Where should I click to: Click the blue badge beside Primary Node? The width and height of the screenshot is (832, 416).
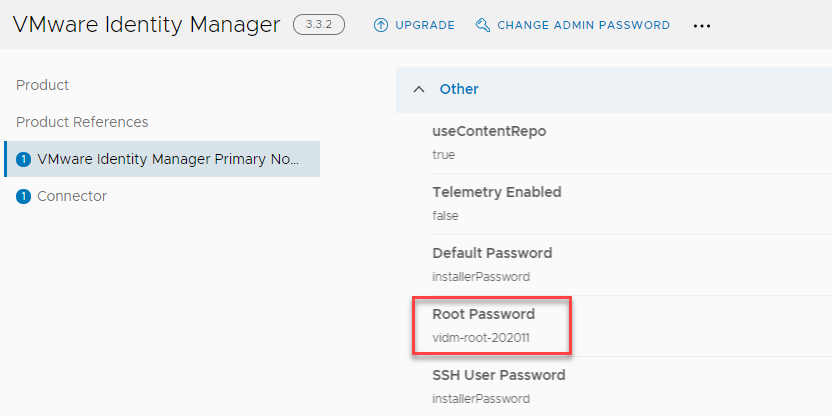[23, 159]
